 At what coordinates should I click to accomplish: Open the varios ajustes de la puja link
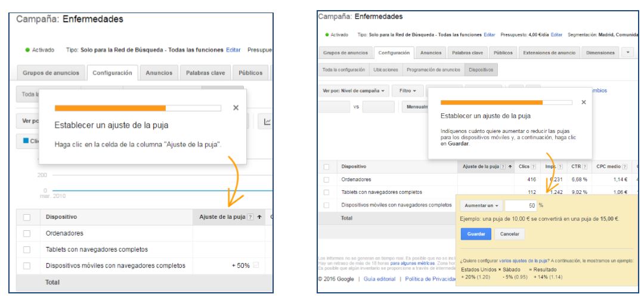(x=522, y=261)
